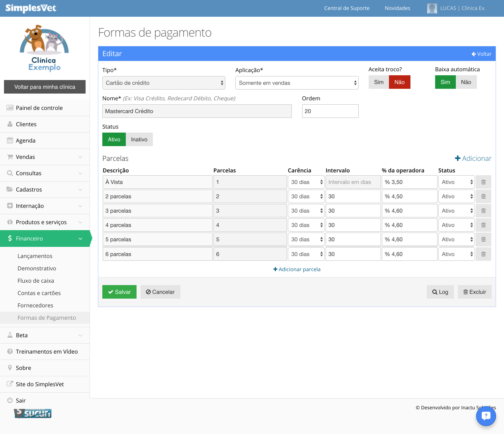Switch Baixa automática to Não
Screen dimensions: 504x434
click(x=466, y=82)
